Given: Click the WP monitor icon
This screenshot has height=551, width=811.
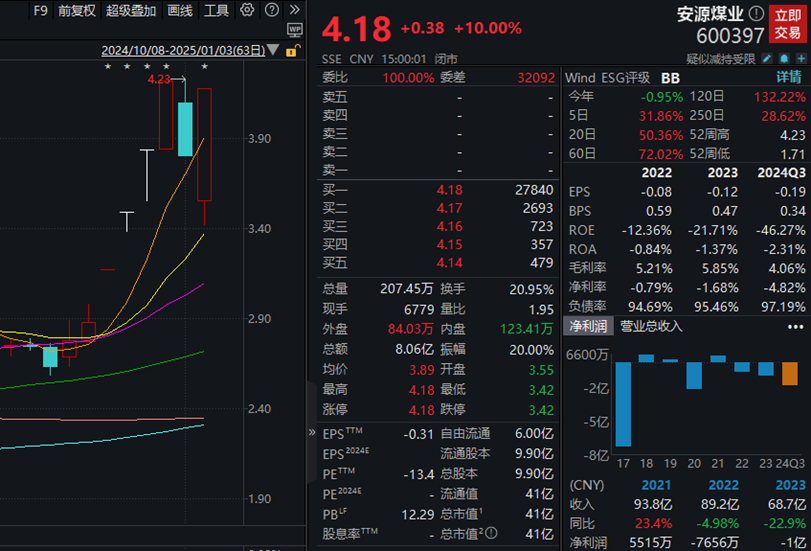Looking at the screenshot, I should coord(294,30).
